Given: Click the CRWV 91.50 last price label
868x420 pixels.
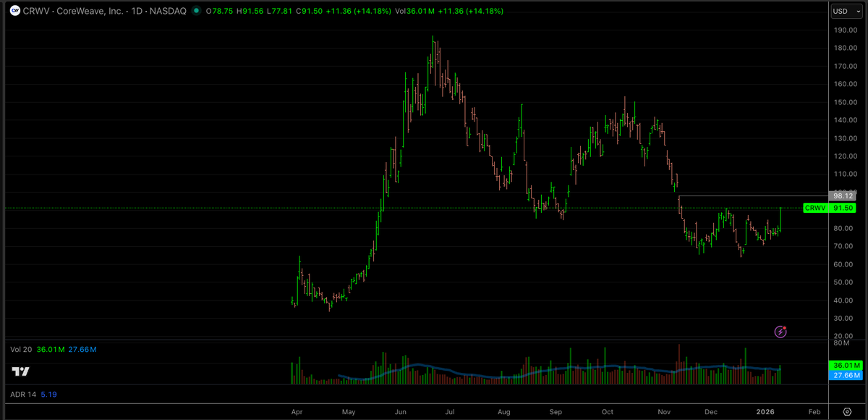Looking at the screenshot, I should coord(829,208).
